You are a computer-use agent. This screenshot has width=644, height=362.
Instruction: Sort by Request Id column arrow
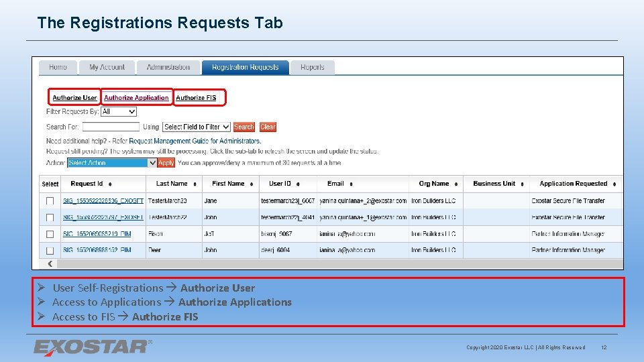pyautogui.click(x=110, y=184)
